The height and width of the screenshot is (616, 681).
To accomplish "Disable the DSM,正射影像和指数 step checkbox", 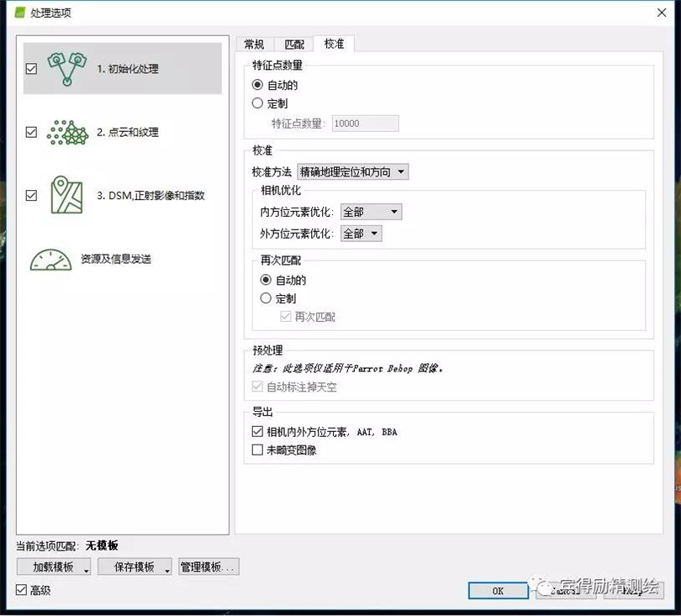I will pos(32,195).
